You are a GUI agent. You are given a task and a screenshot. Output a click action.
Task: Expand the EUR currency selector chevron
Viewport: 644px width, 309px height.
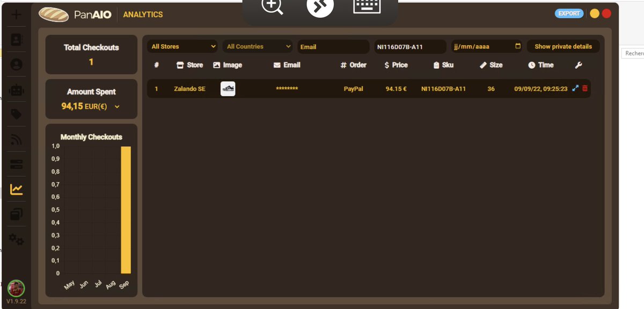(x=117, y=106)
